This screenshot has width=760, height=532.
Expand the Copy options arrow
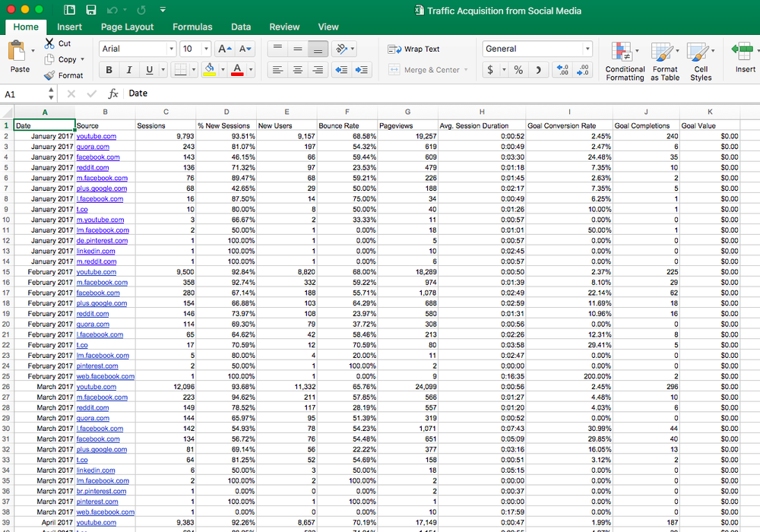(x=82, y=59)
